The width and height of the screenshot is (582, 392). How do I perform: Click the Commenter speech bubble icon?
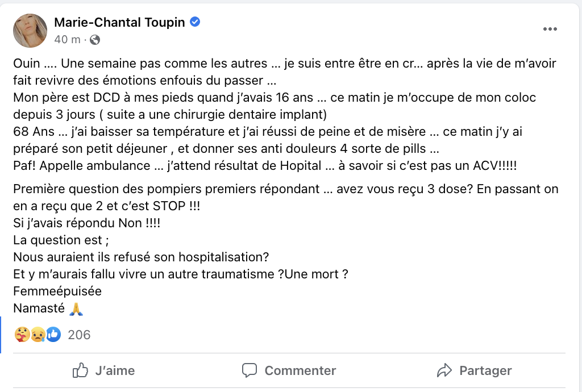point(250,370)
